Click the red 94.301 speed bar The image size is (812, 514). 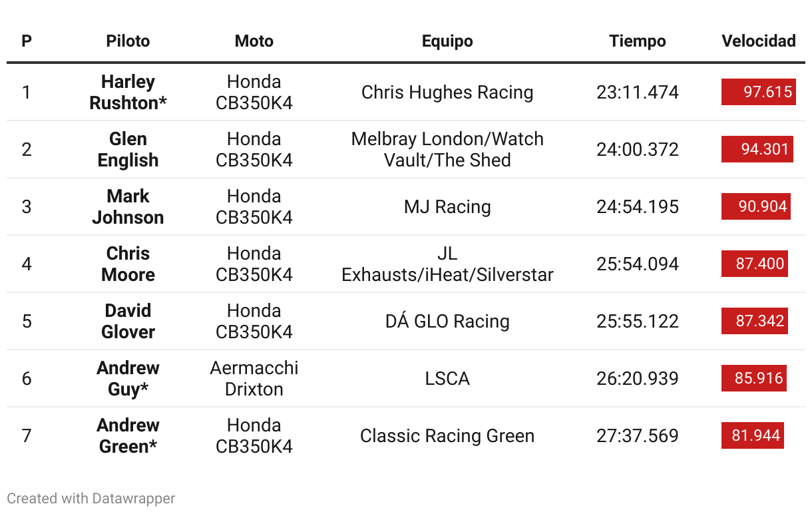click(x=757, y=149)
